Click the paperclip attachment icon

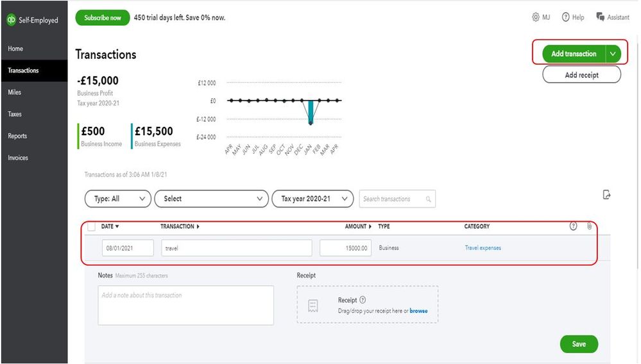(589, 226)
